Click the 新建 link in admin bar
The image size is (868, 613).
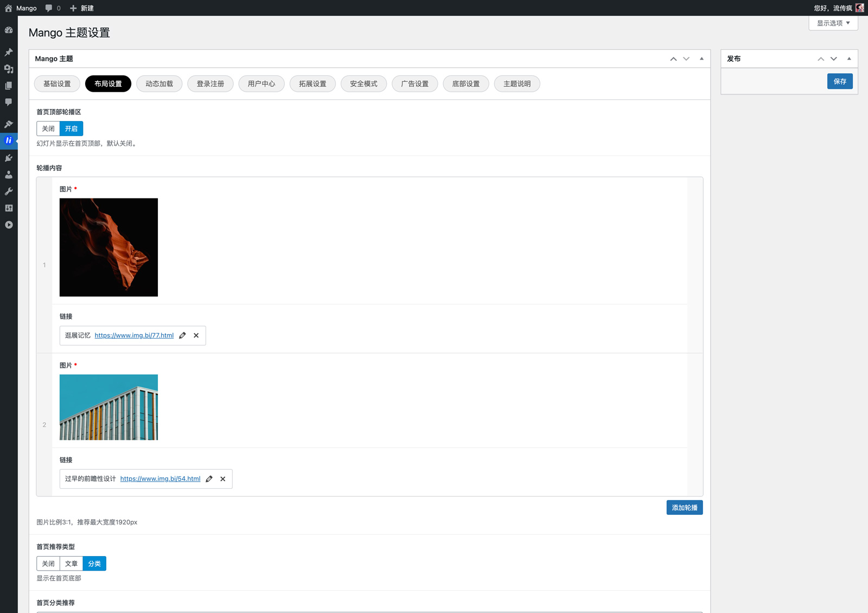pos(87,8)
